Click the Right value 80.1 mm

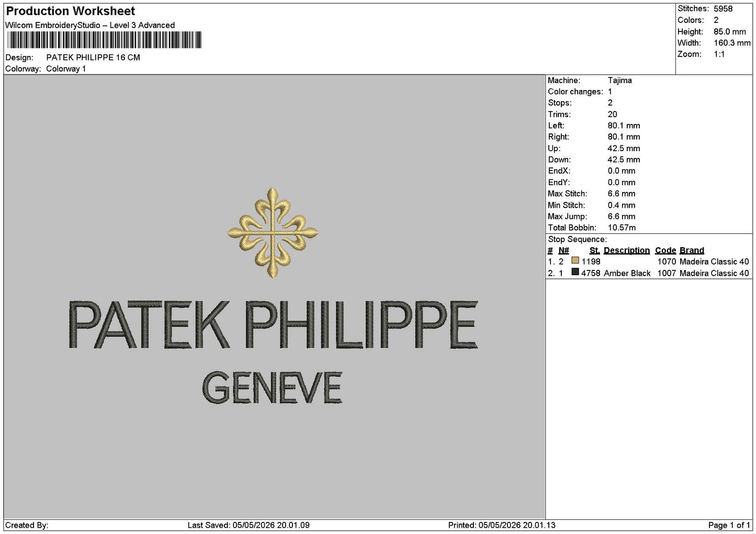tap(624, 137)
